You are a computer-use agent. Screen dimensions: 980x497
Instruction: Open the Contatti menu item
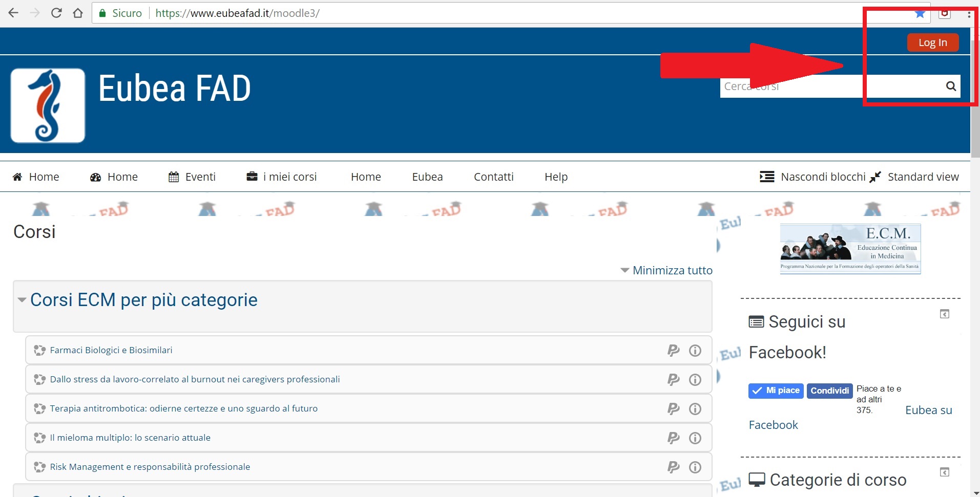tap(493, 177)
